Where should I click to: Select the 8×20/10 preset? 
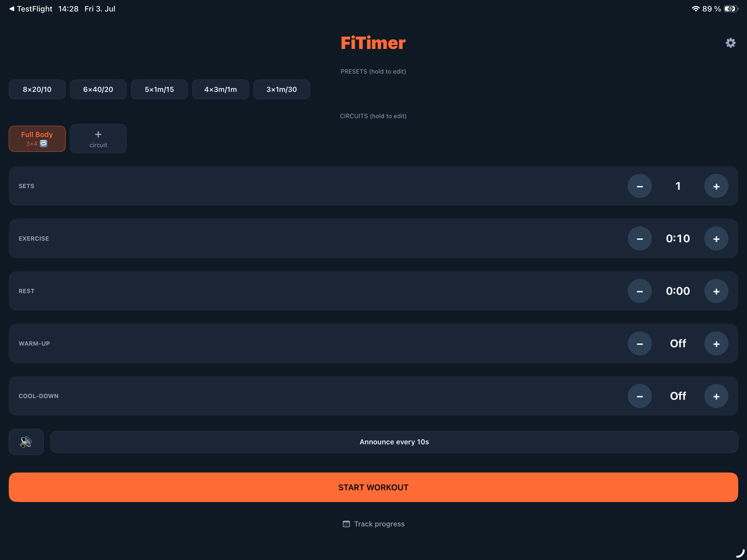37,89
